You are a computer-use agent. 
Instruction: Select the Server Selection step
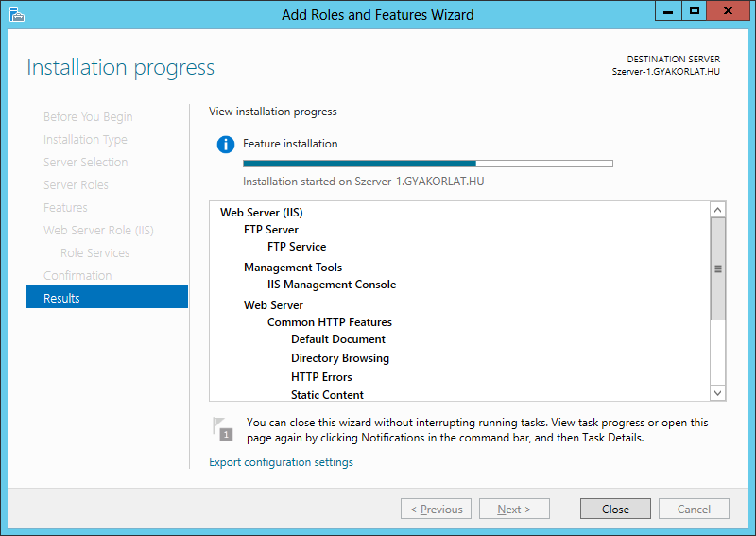pyautogui.click(x=85, y=162)
